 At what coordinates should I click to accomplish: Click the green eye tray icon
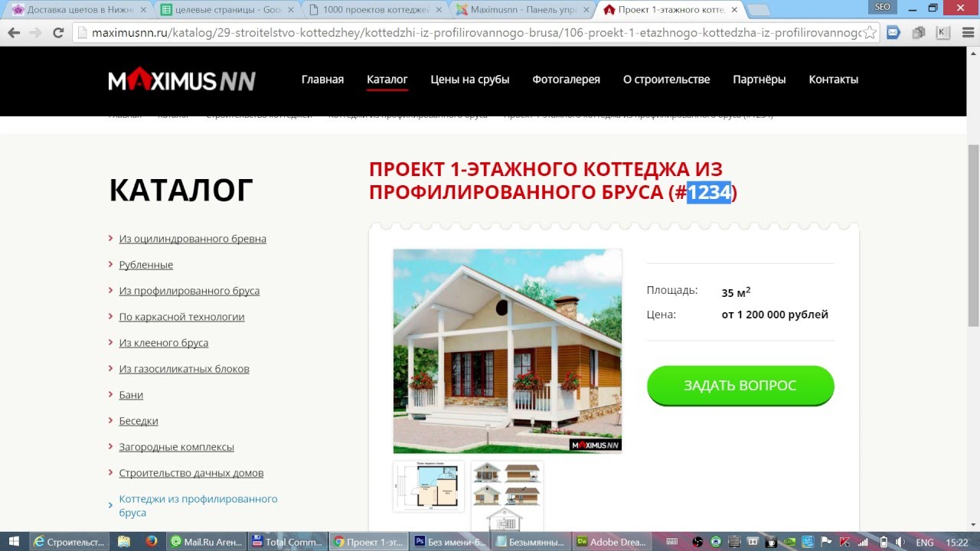click(715, 542)
